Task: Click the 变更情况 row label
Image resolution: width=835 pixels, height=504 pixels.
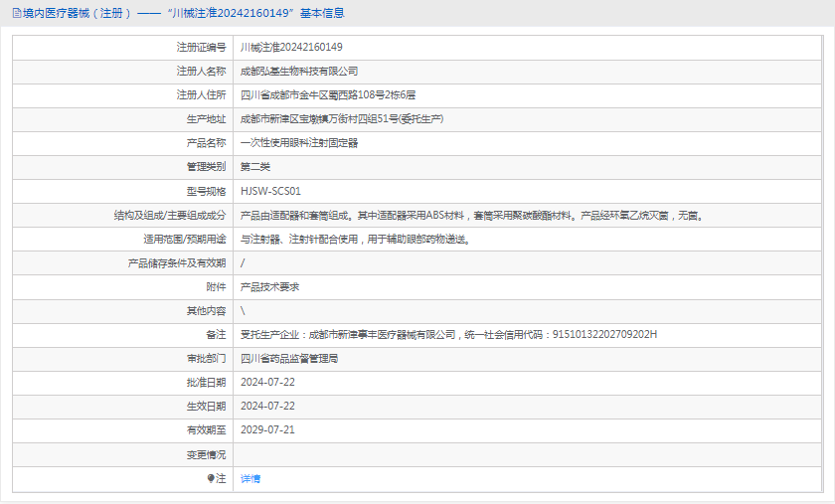Action: pos(206,454)
